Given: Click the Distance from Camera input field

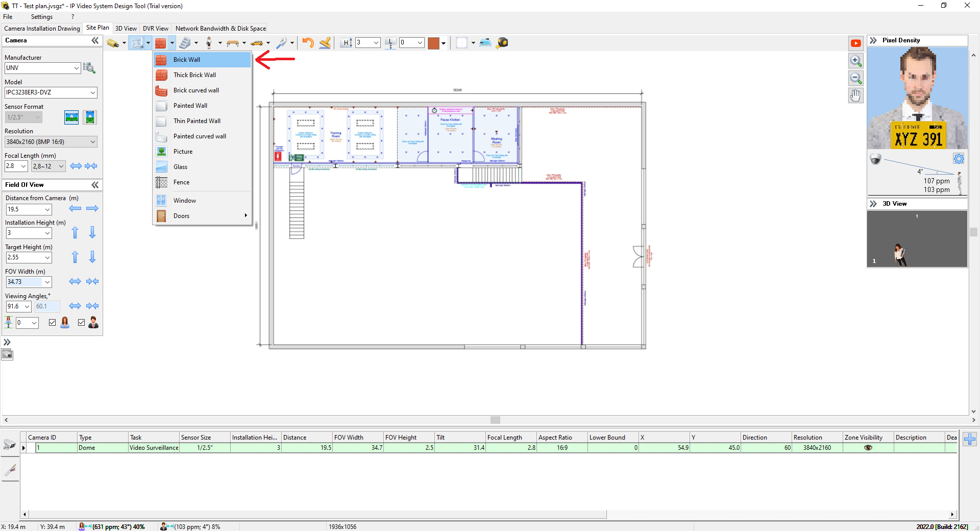Looking at the screenshot, I should pos(25,209).
